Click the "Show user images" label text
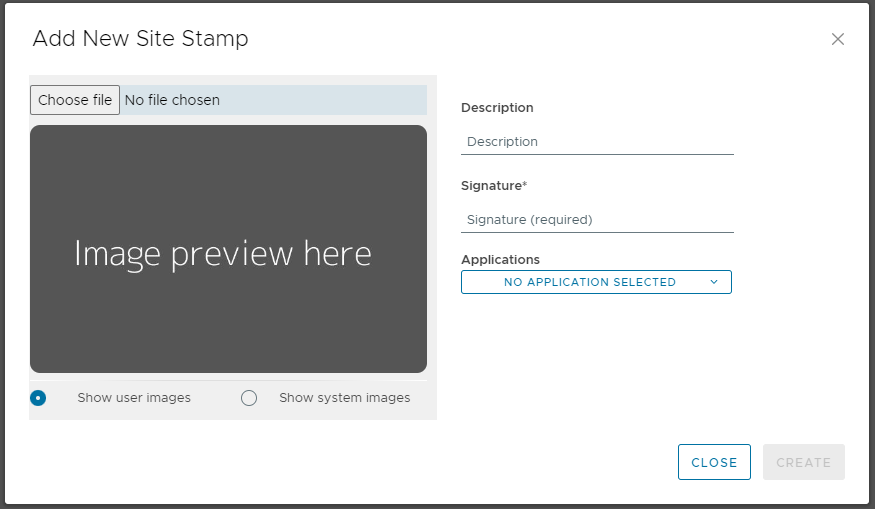875x509 pixels. point(134,398)
